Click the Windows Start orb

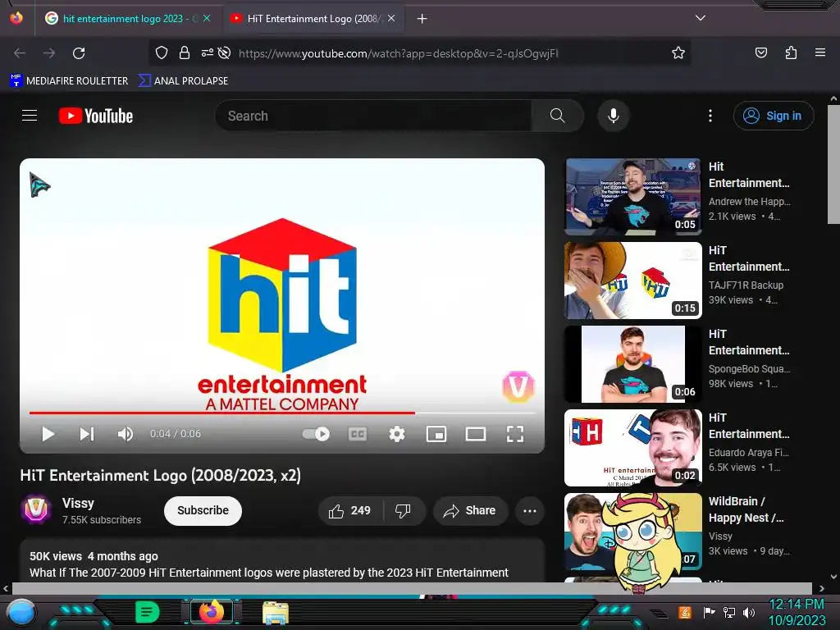pos(21,613)
